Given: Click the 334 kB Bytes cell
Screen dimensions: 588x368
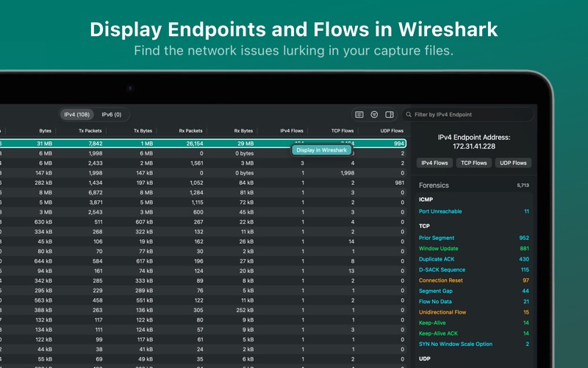Looking at the screenshot, I should click(43, 232).
